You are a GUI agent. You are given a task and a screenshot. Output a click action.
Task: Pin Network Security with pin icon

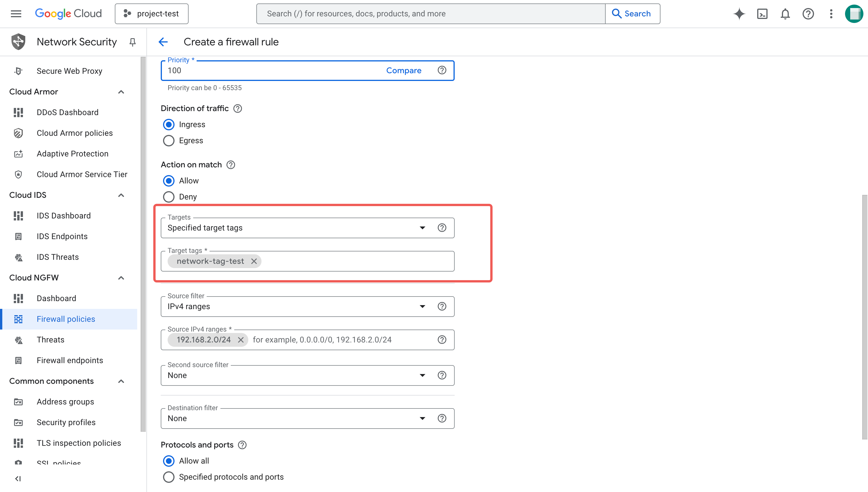tap(132, 42)
